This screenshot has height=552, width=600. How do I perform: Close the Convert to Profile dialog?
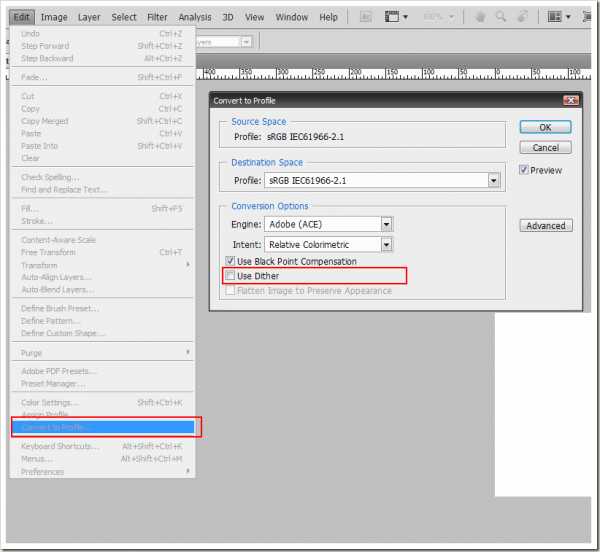pyautogui.click(x=571, y=101)
